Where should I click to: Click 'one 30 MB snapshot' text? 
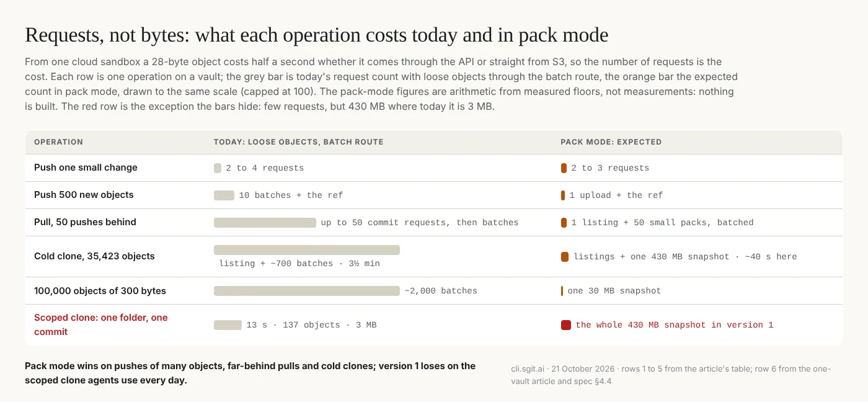tap(614, 291)
